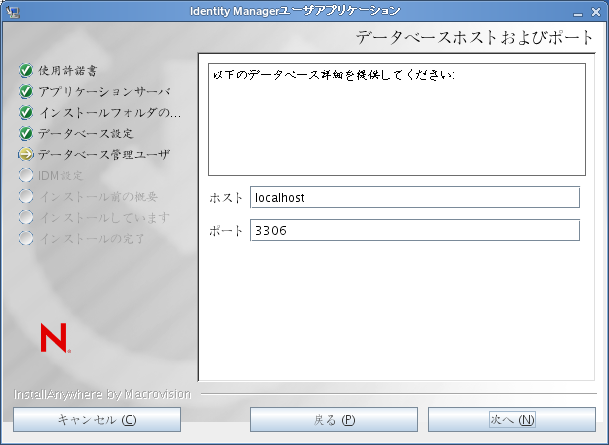Click the 以下のデータベース詳細 instruction text

[x=334, y=75]
